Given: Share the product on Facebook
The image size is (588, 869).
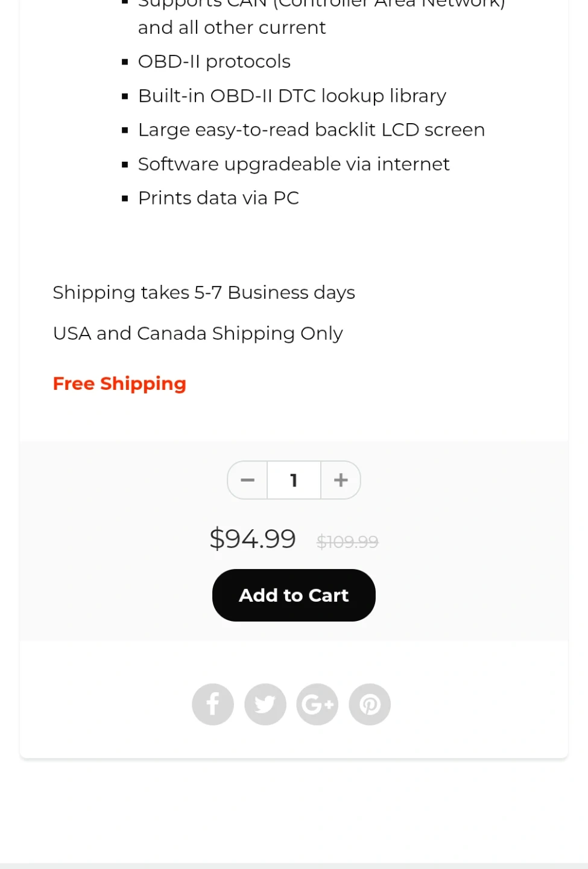Looking at the screenshot, I should [213, 704].
